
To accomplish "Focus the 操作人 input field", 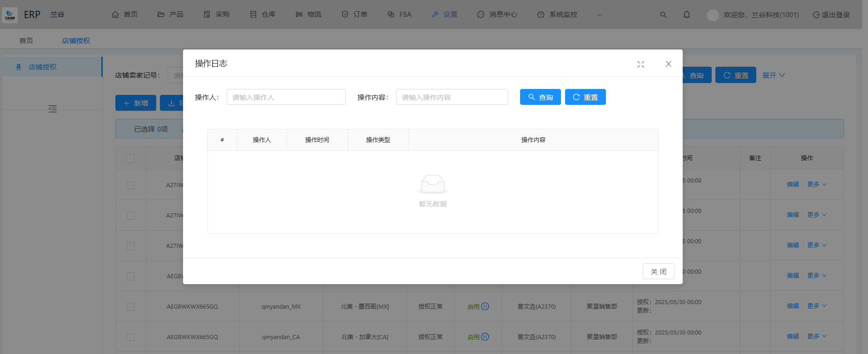I will point(286,97).
